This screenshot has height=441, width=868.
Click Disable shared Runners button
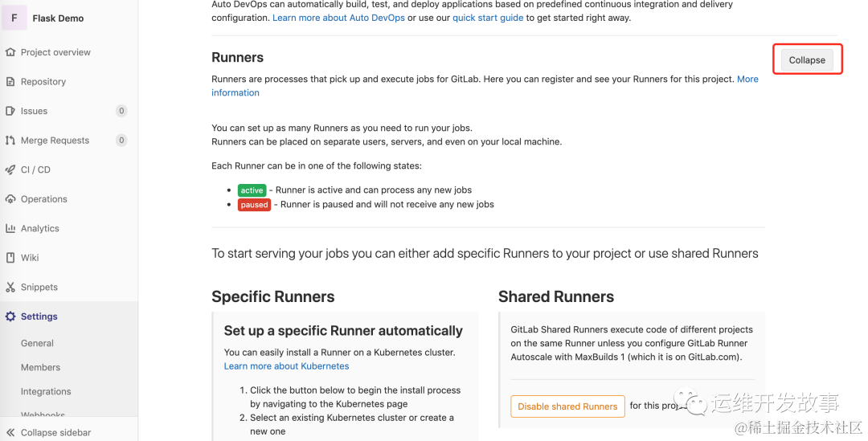coord(567,406)
